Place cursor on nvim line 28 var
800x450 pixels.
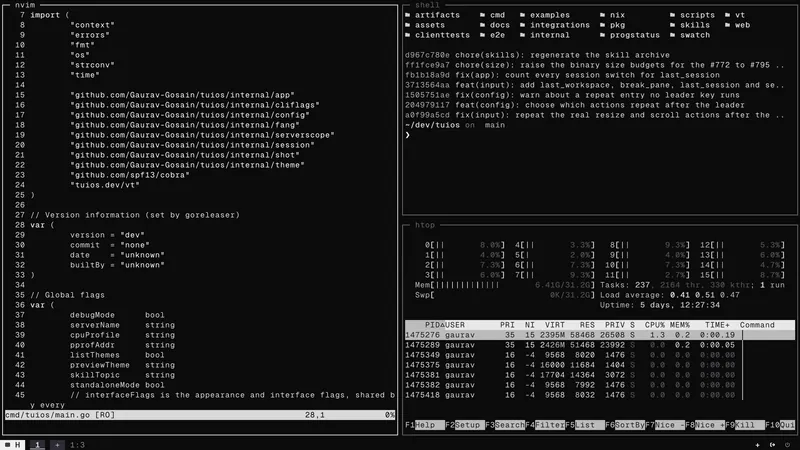37,225
